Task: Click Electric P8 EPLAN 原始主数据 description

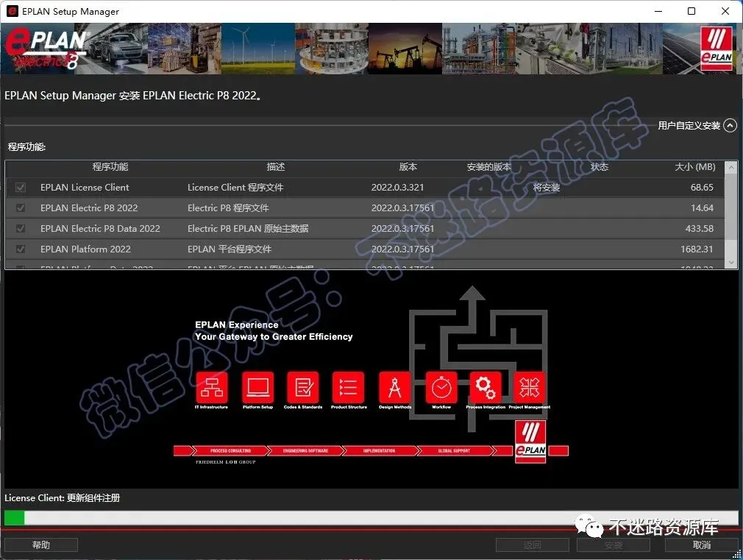Action: [x=248, y=229]
